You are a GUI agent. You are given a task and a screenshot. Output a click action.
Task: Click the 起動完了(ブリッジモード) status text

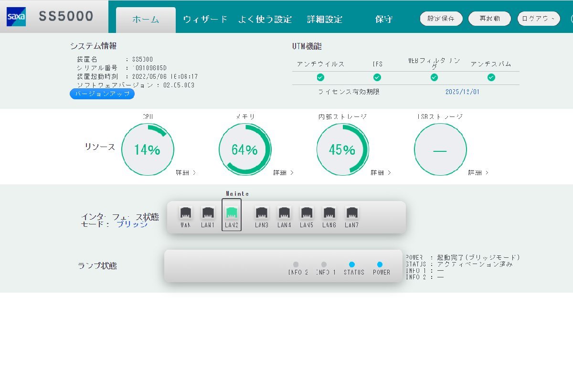(478, 257)
